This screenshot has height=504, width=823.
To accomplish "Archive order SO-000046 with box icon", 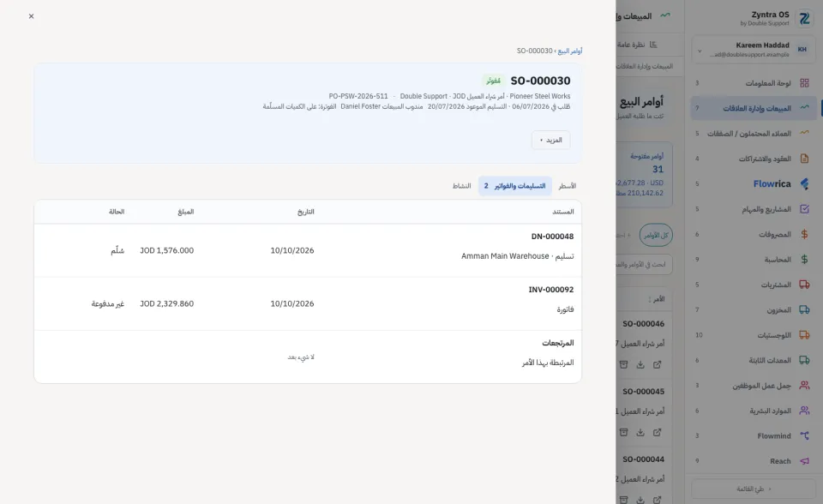I will pyautogui.click(x=623, y=364).
